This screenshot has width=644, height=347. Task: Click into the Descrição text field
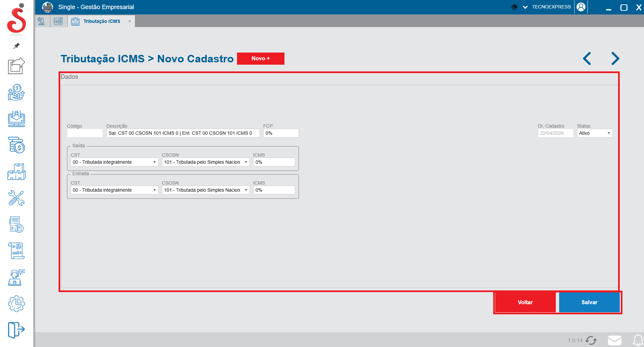click(183, 133)
